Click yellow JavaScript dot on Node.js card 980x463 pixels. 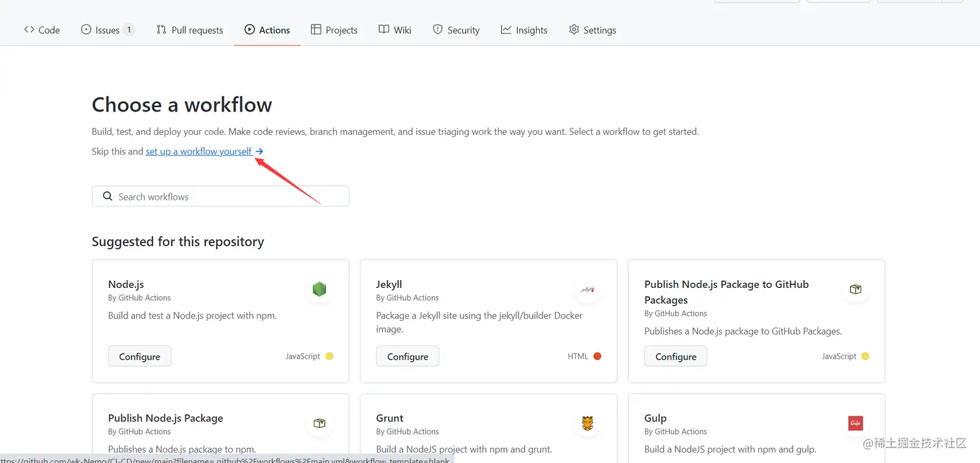point(329,356)
